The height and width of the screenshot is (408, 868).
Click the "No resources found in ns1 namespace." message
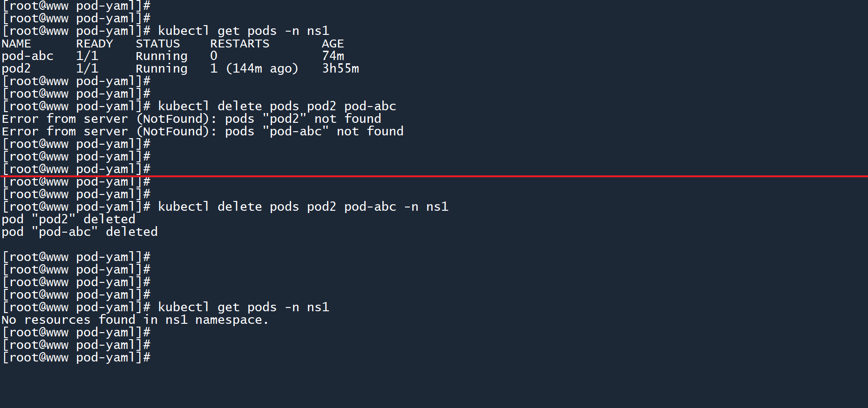pos(135,320)
